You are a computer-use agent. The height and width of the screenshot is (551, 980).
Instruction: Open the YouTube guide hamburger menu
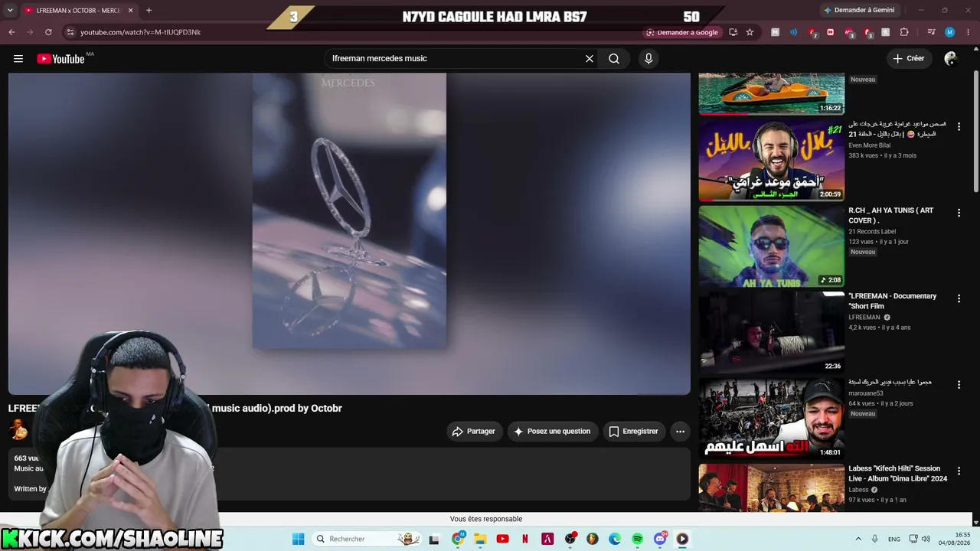(18, 59)
